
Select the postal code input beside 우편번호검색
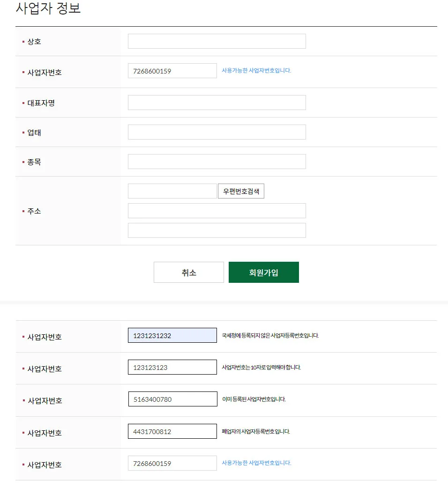click(172, 191)
